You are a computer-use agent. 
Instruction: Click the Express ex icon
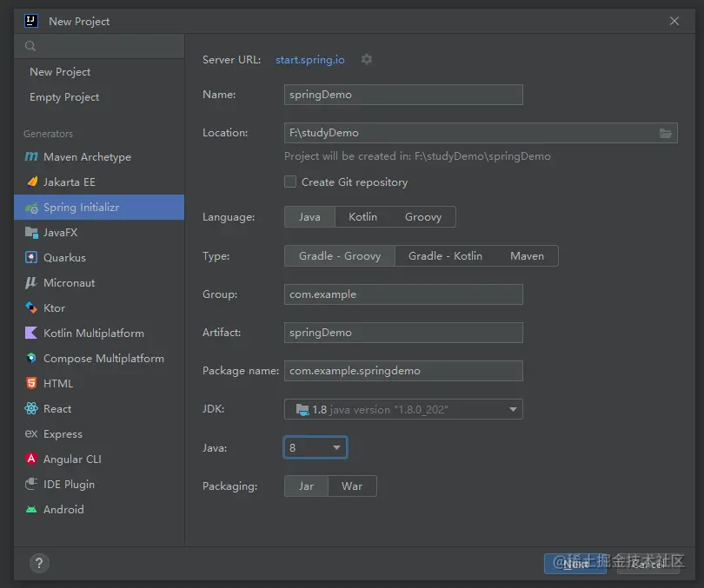pos(31,433)
